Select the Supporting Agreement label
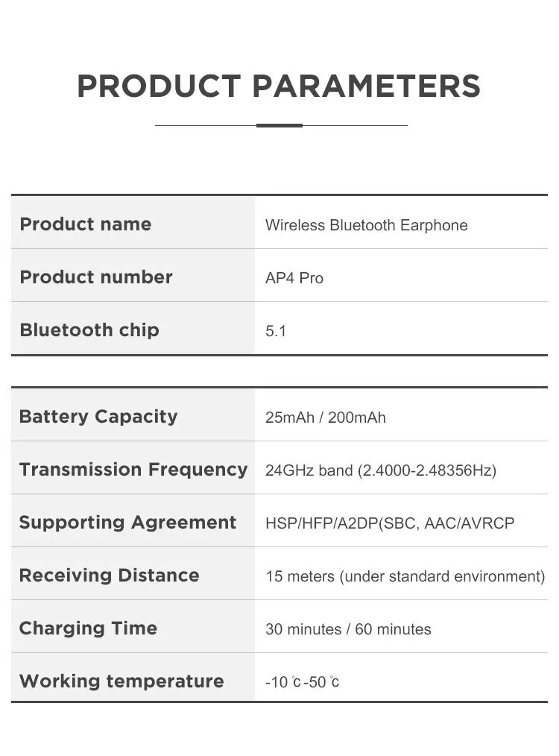The width and height of the screenshot is (559, 756). 127,523
